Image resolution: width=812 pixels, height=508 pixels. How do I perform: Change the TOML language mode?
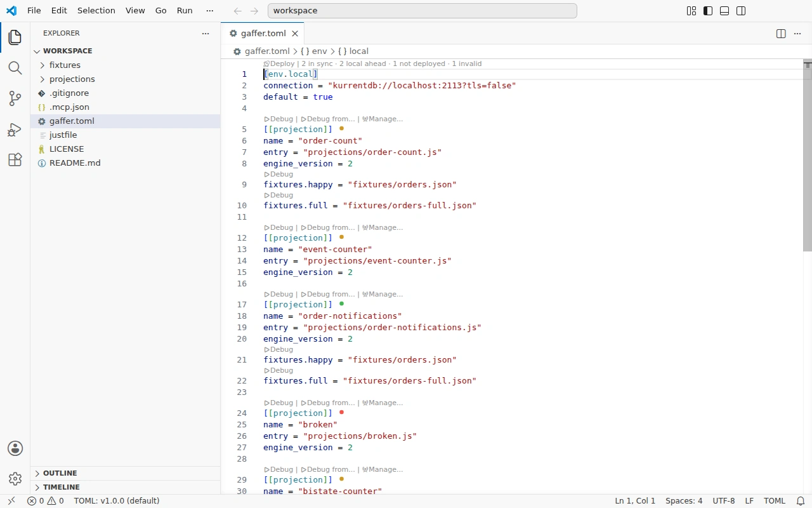point(775,501)
